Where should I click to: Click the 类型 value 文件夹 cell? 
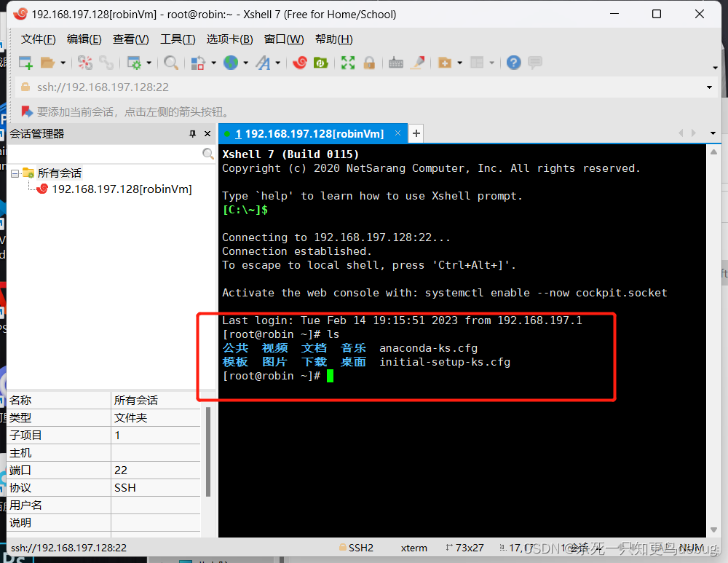tap(156, 417)
